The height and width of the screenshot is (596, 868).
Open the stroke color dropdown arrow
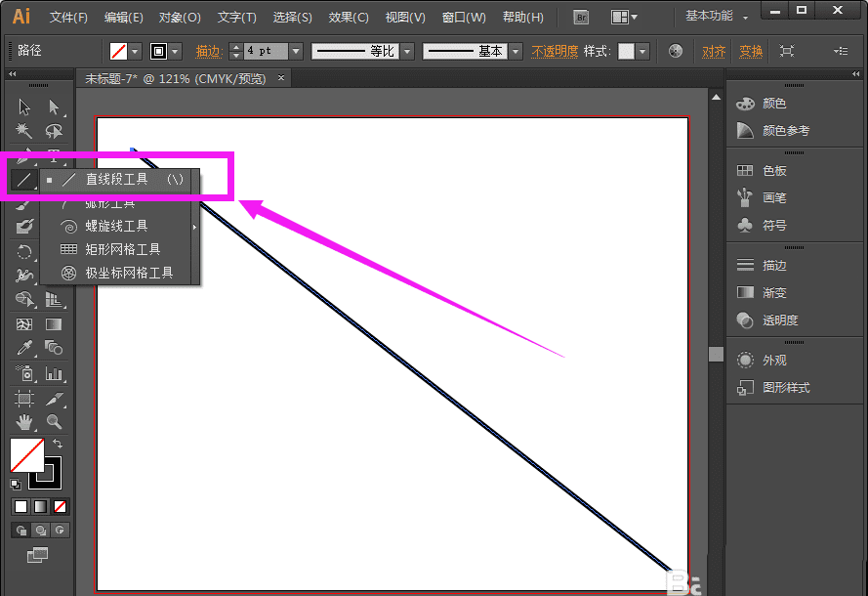coord(176,52)
